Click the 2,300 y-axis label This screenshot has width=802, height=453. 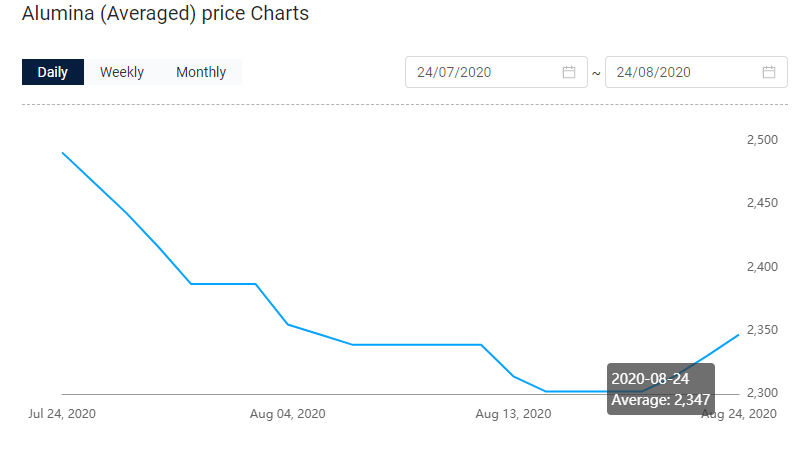click(762, 393)
